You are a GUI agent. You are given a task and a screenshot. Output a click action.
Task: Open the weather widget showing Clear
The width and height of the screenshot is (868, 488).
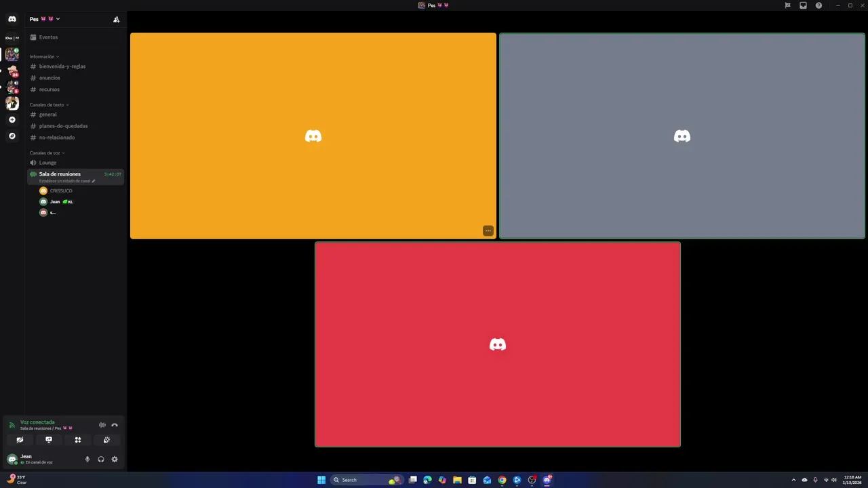tap(17, 479)
